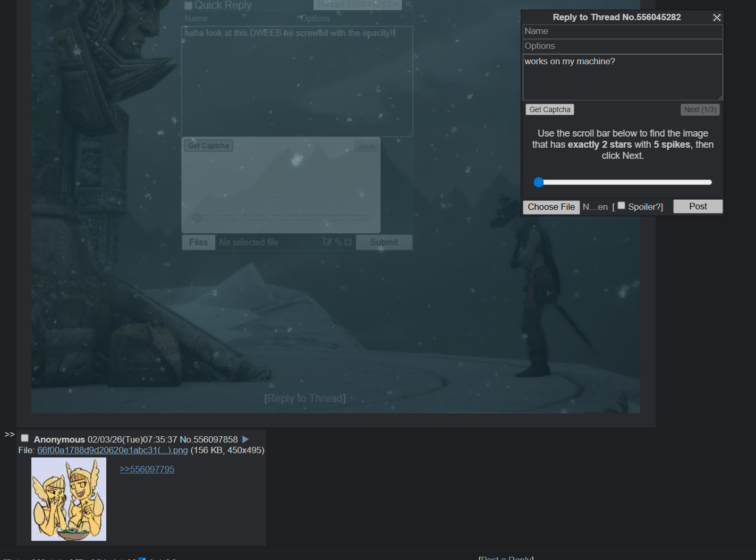
Task: Open the file link 66f00a1788d9d20620e1abc31(...).png
Action: click(113, 450)
